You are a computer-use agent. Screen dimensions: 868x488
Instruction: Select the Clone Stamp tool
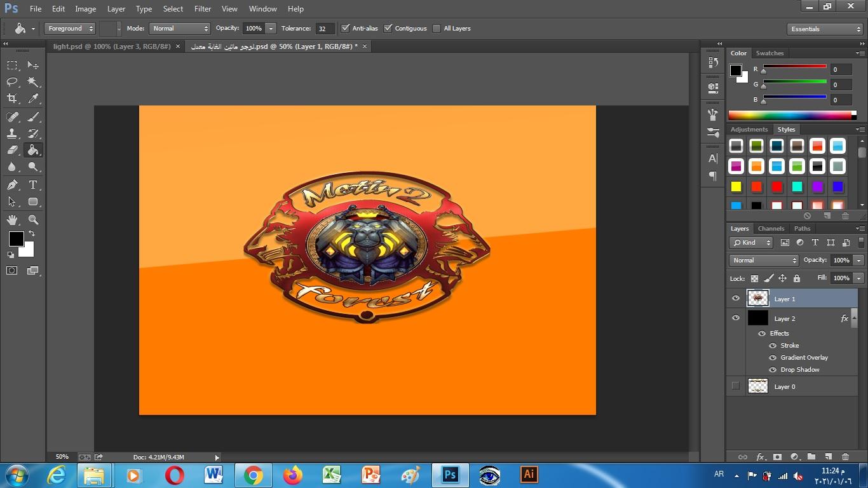coord(12,133)
